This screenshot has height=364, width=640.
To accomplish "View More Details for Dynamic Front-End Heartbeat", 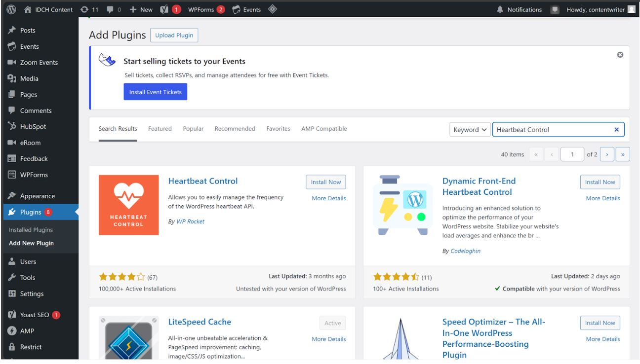I will point(603,198).
